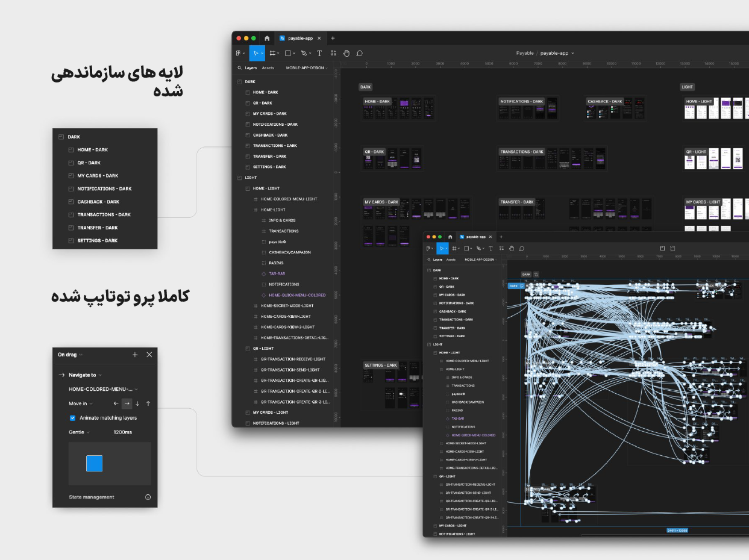Select the Text tool in the larger back window
Image resolution: width=749 pixels, height=560 pixels.
click(319, 53)
